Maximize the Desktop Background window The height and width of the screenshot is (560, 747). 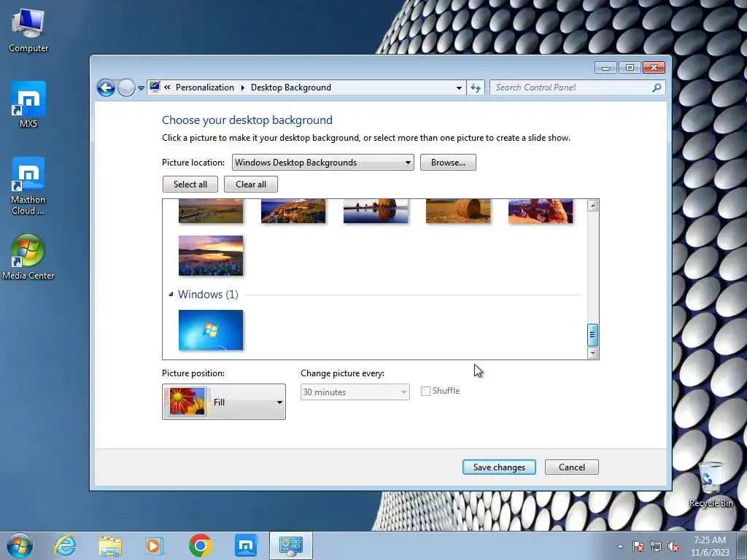pyautogui.click(x=630, y=68)
